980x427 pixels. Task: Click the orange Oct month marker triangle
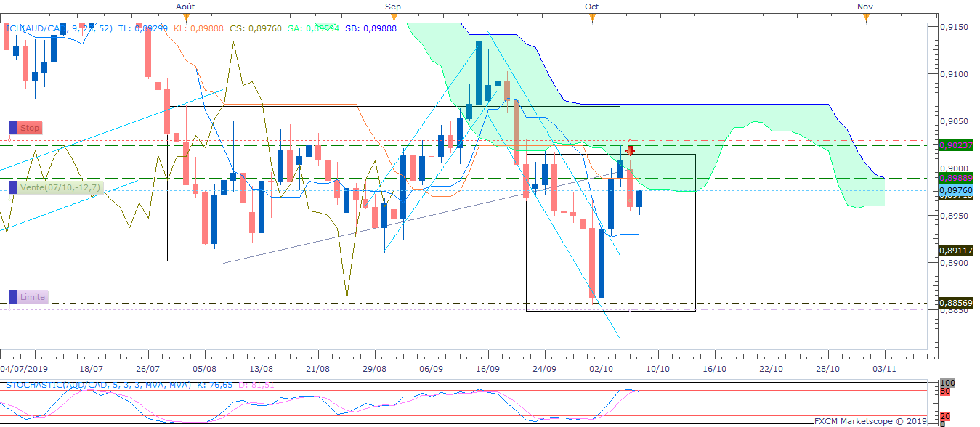(592, 17)
